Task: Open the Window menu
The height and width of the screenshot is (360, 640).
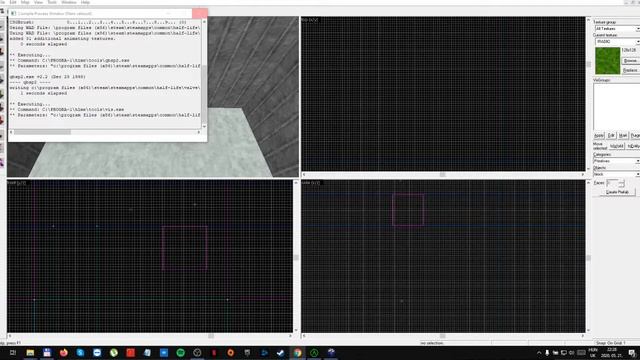Action: point(69,2)
